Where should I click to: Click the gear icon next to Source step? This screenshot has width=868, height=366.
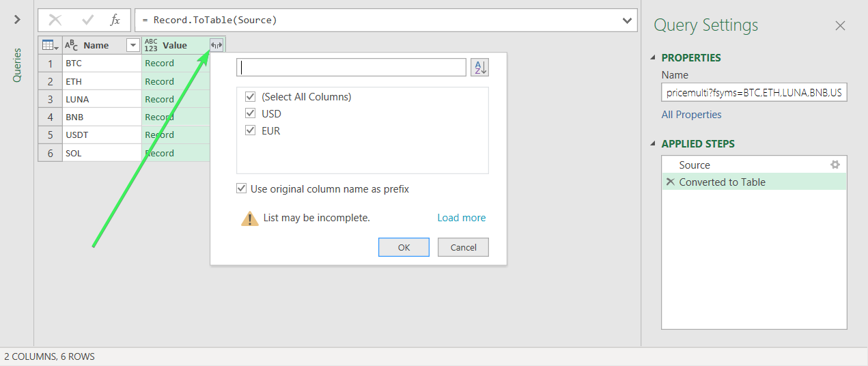835,165
